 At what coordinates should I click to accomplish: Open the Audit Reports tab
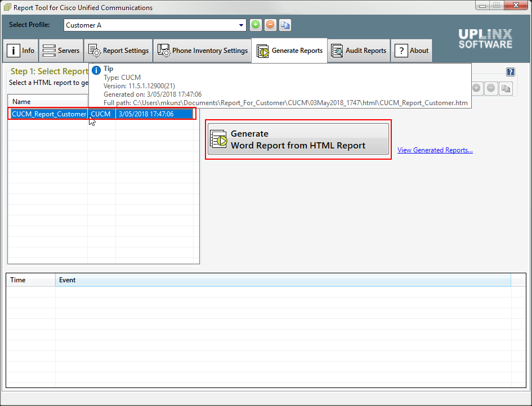click(x=359, y=51)
